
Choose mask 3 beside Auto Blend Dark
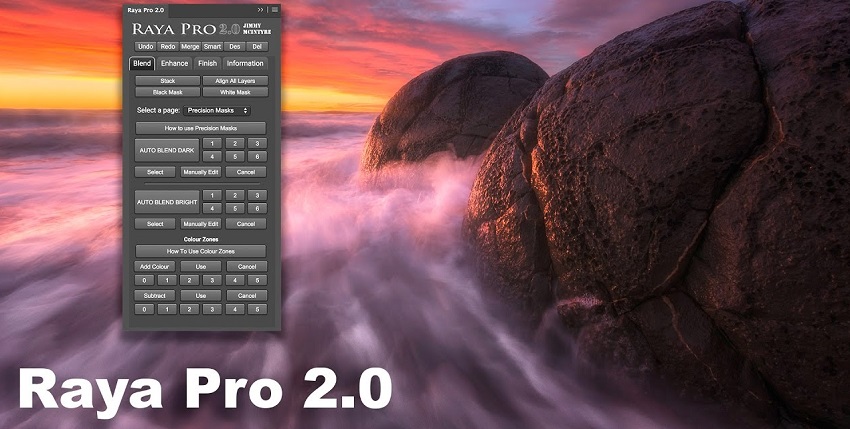click(x=257, y=144)
